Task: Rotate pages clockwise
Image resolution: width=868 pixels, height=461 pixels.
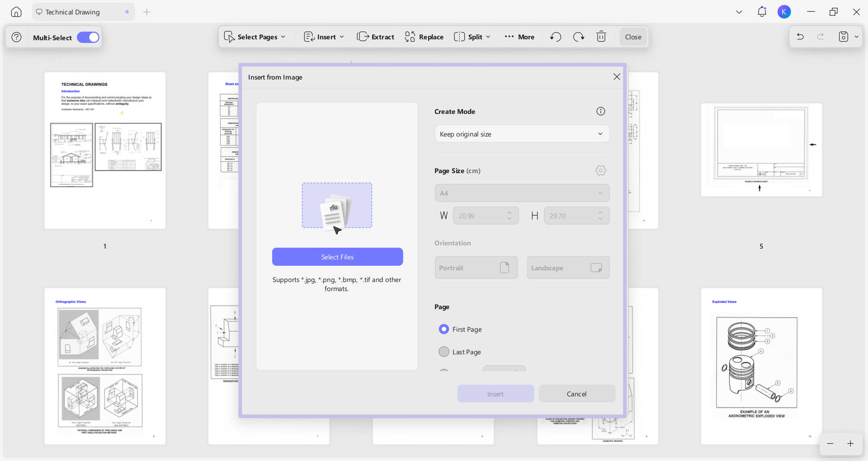Action: click(x=579, y=37)
